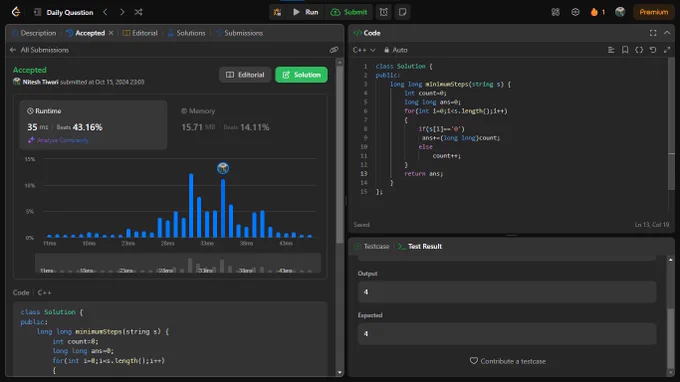Toggle the Auto lock setting
Viewport: 680px width, 382px height.
click(x=396, y=50)
